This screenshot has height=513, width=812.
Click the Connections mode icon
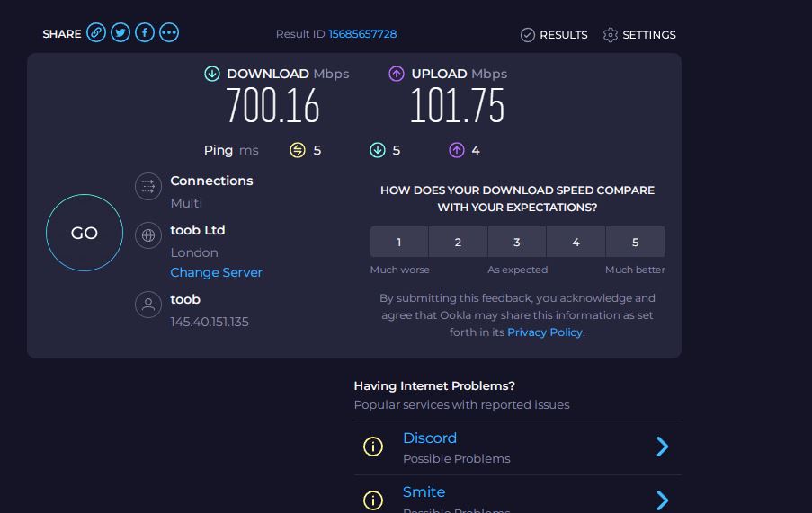tap(148, 186)
